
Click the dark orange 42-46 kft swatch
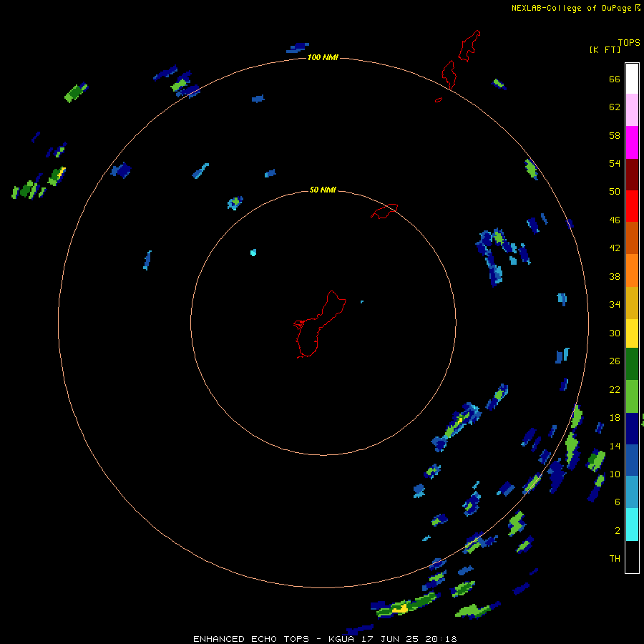[632, 238]
